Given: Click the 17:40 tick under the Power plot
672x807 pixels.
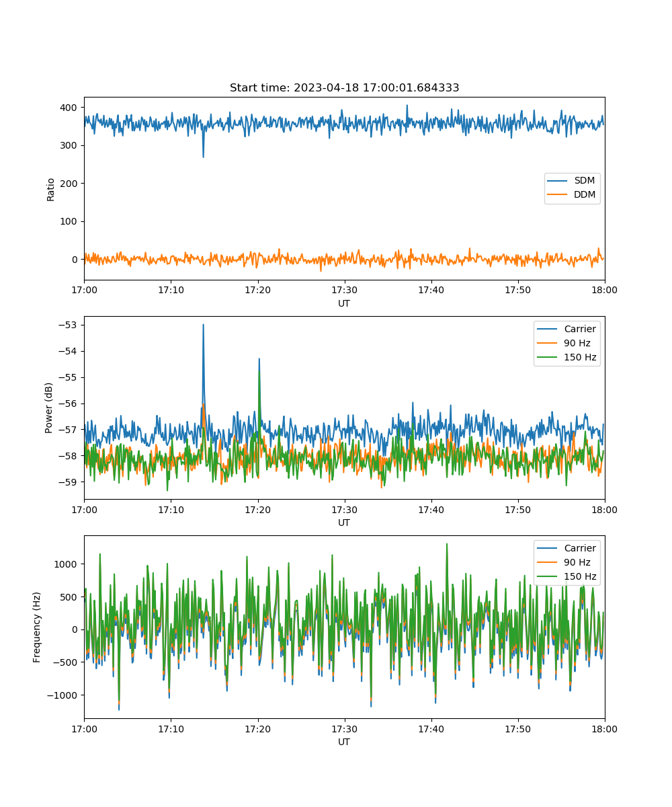Looking at the screenshot, I should click(x=431, y=509).
